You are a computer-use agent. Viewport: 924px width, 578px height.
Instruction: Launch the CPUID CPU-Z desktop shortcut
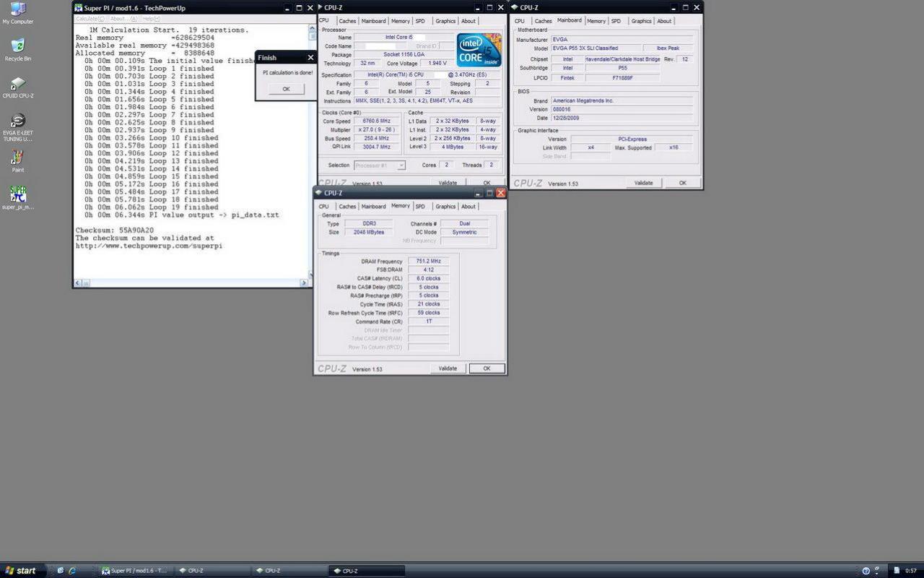tap(17, 87)
